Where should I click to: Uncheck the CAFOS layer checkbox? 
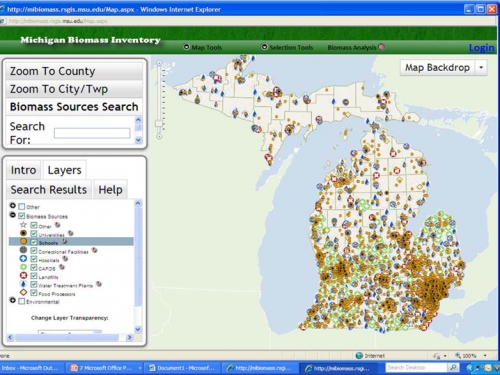point(34,267)
